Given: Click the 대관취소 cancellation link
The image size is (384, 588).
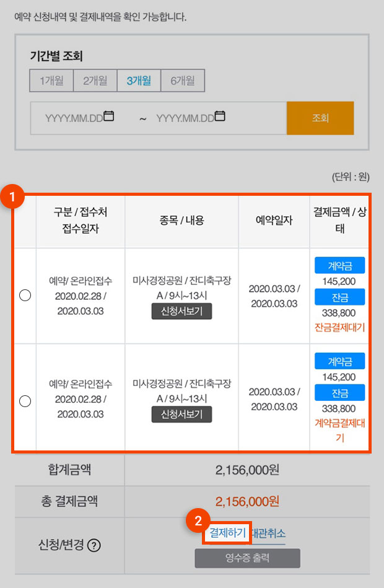Looking at the screenshot, I should point(269,533).
